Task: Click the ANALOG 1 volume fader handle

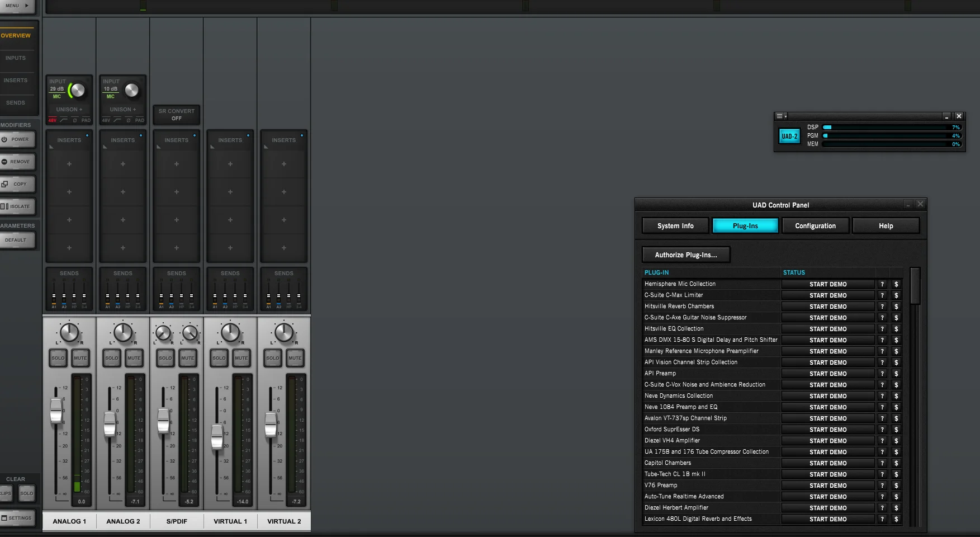Action: click(x=56, y=411)
